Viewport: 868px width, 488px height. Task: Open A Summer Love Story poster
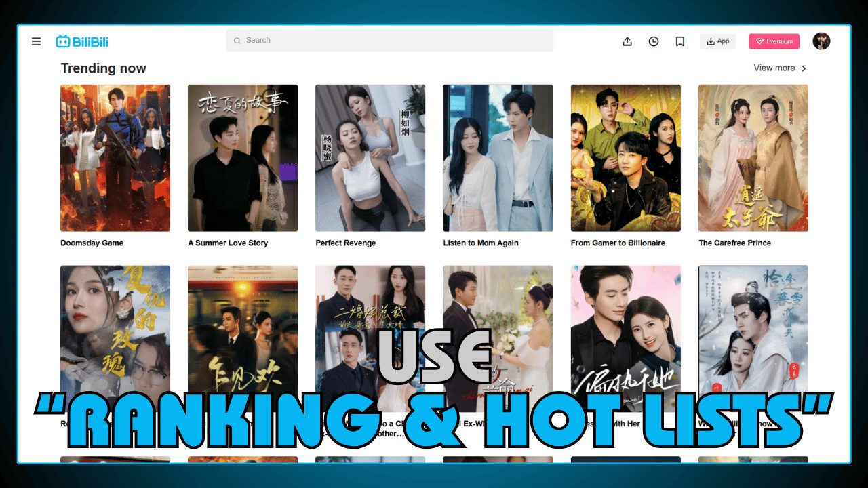tap(243, 158)
